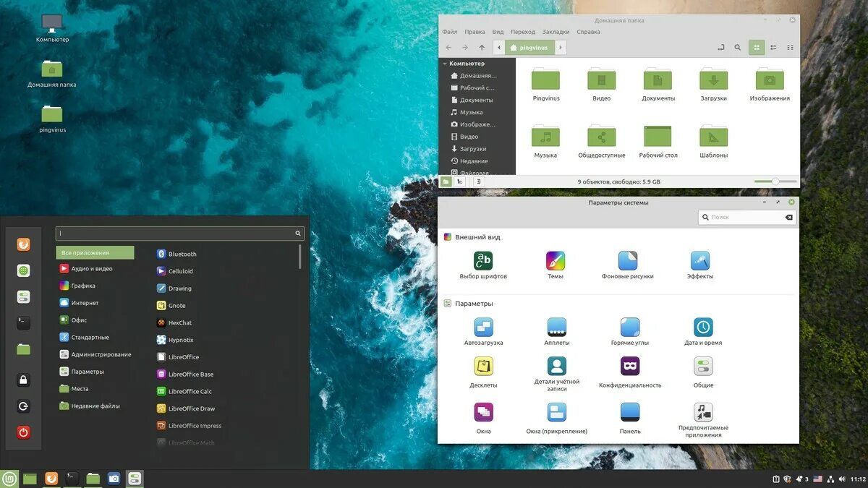
Task: Open Апплеты settings module
Action: pos(557,332)
